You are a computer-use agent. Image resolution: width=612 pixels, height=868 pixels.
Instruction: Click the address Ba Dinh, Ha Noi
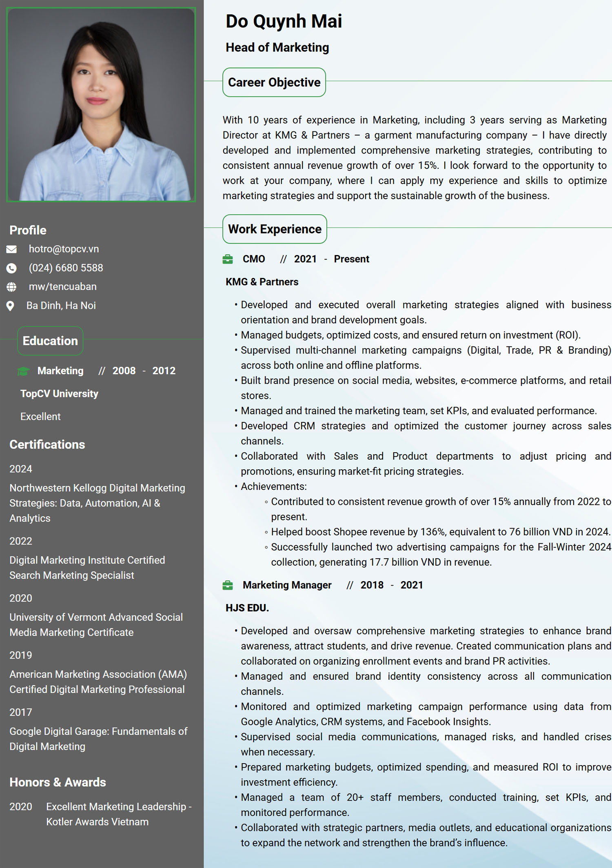click(x=61, y=306)
